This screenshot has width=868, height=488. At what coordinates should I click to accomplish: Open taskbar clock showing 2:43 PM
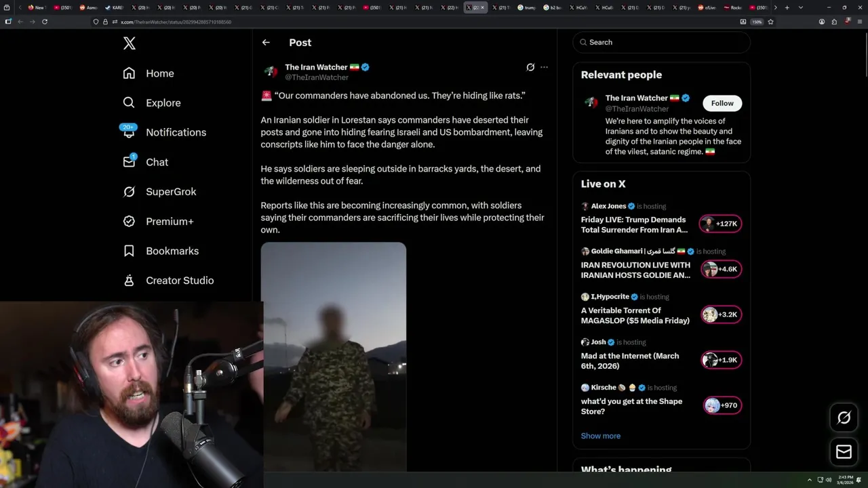(x=846, y=480)
